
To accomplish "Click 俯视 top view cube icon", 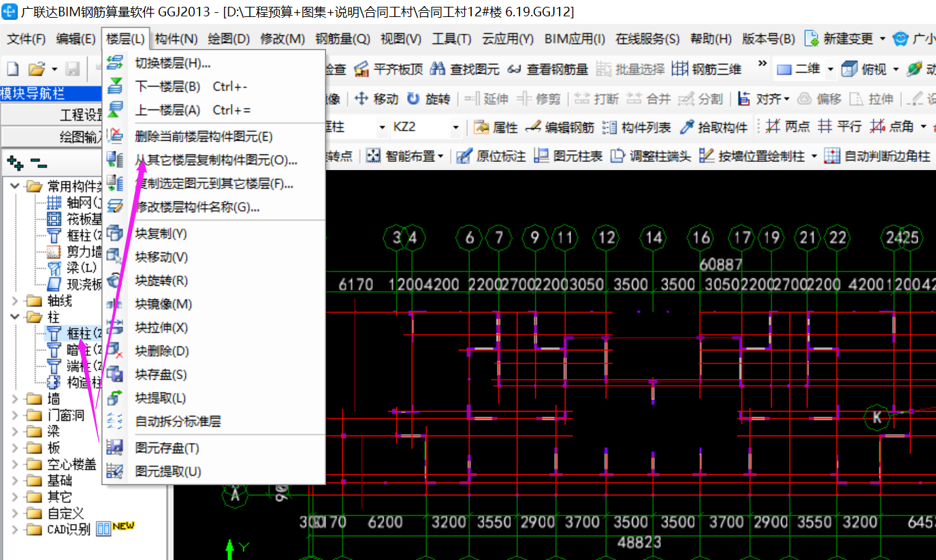I will pos(849,69).
